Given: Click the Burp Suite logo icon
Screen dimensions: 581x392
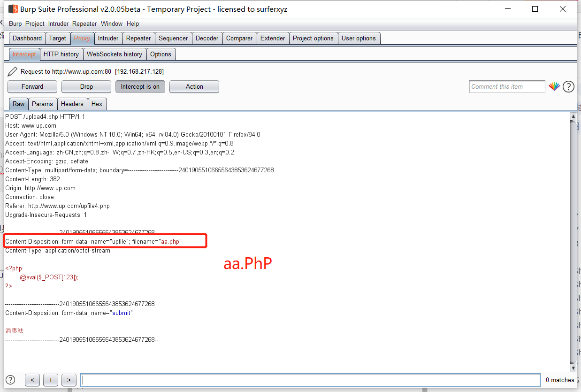Looking at the screenshot, I should [13, 9].
